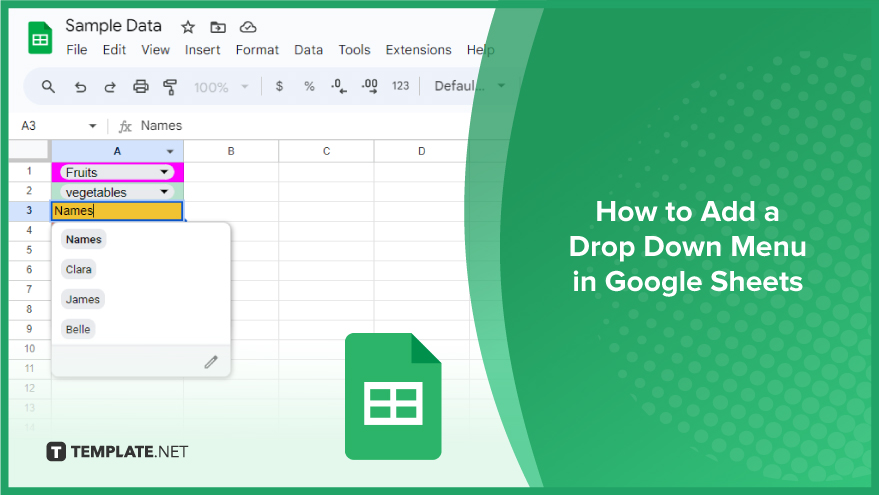Open the Extensions menu

point(418,50)
